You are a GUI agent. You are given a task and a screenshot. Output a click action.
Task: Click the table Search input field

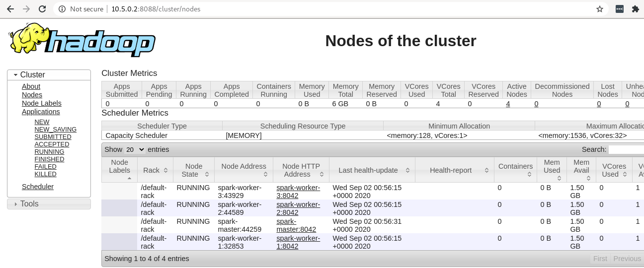coord(626,149)
